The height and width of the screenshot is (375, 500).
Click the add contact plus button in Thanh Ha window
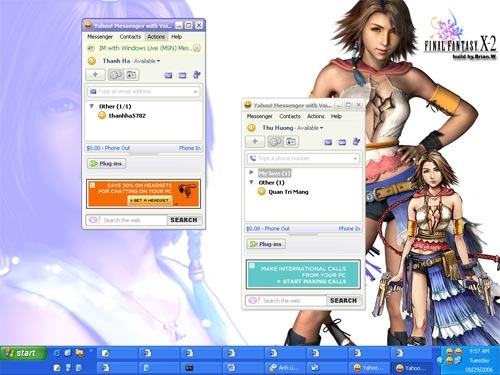(x=95, y=75)
